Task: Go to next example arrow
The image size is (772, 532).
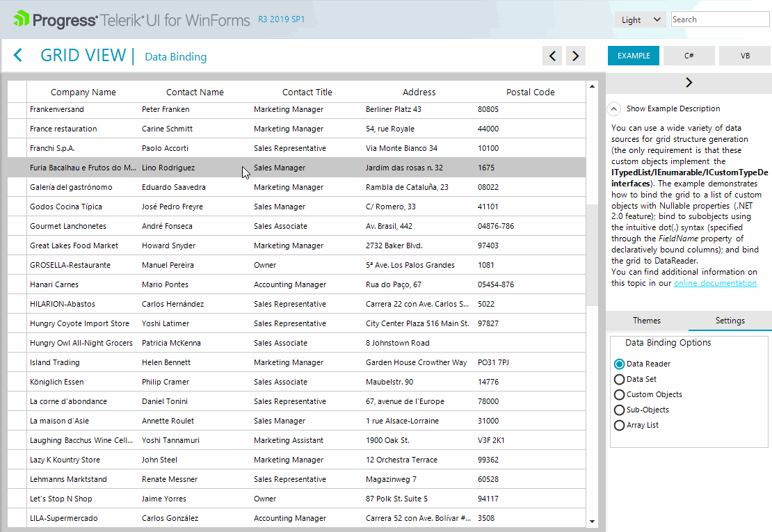Action: 576,56
